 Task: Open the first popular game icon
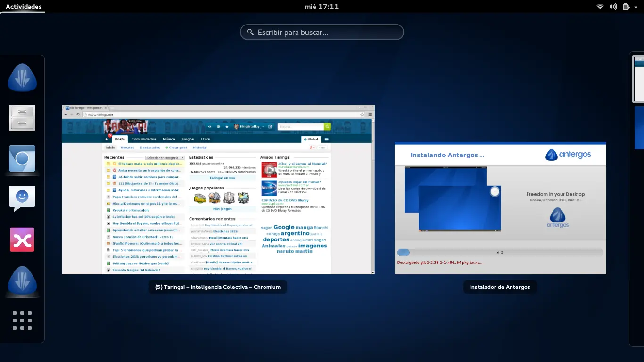tap(200, 198)
